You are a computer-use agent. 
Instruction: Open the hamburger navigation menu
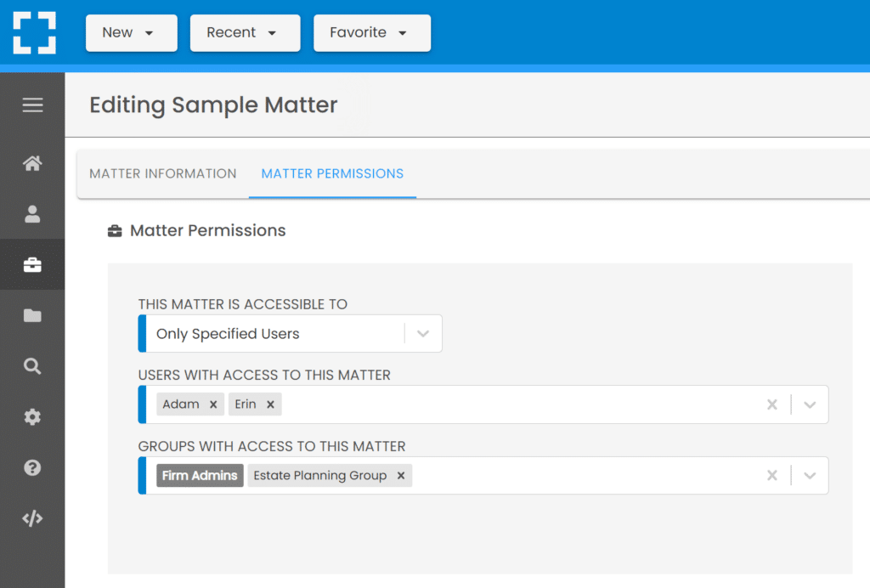tap(32, 105)
